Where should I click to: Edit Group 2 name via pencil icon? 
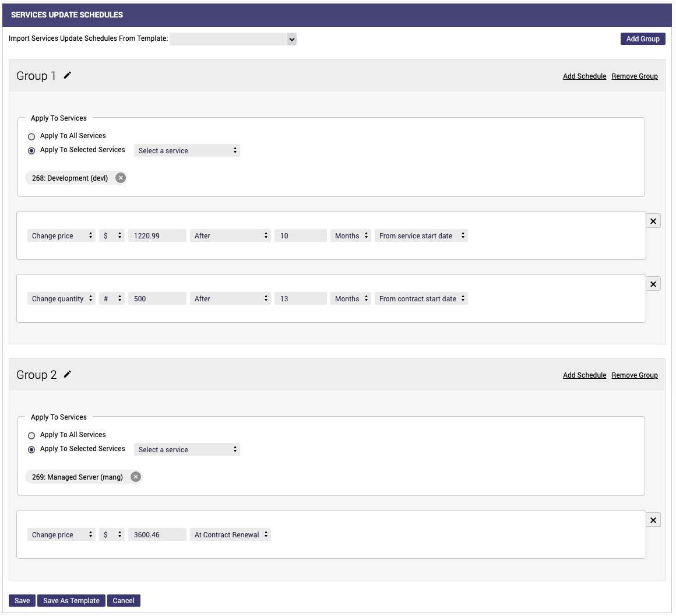(x=68, y=374)
